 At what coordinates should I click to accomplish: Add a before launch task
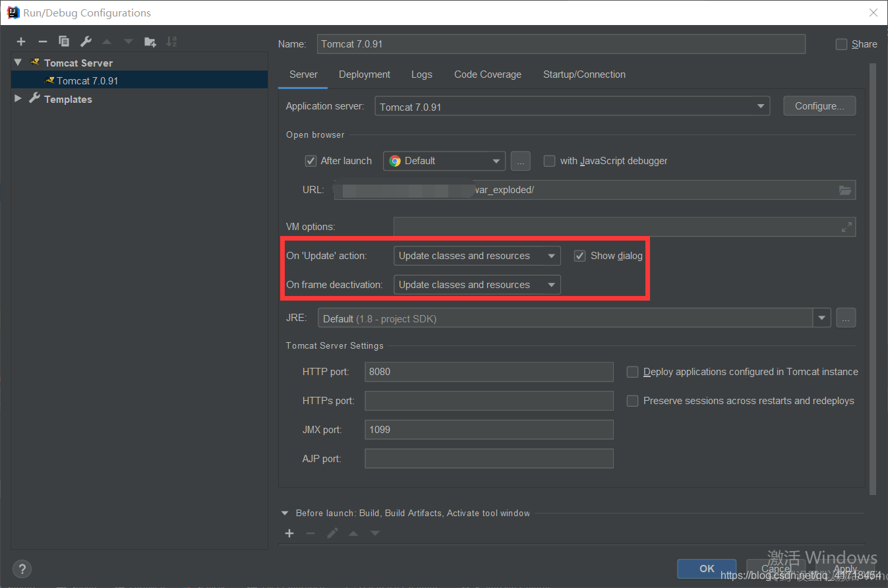click(x=289, y=533)
